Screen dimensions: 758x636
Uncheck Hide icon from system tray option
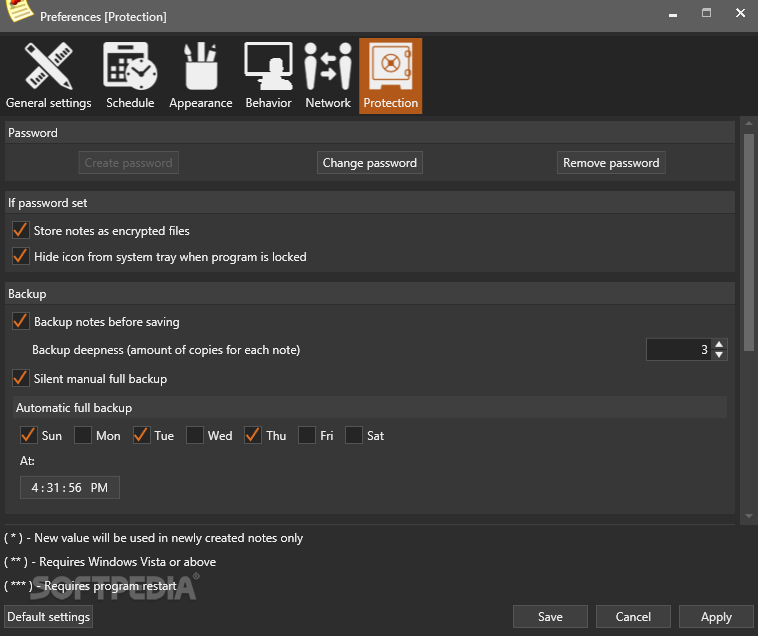coord(21,257)
